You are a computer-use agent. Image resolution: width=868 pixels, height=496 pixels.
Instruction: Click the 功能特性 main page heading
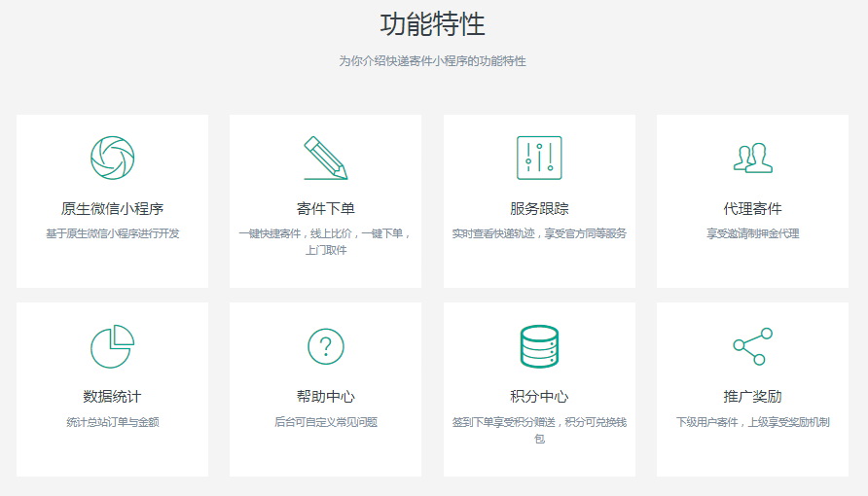(x=432, y=24)
